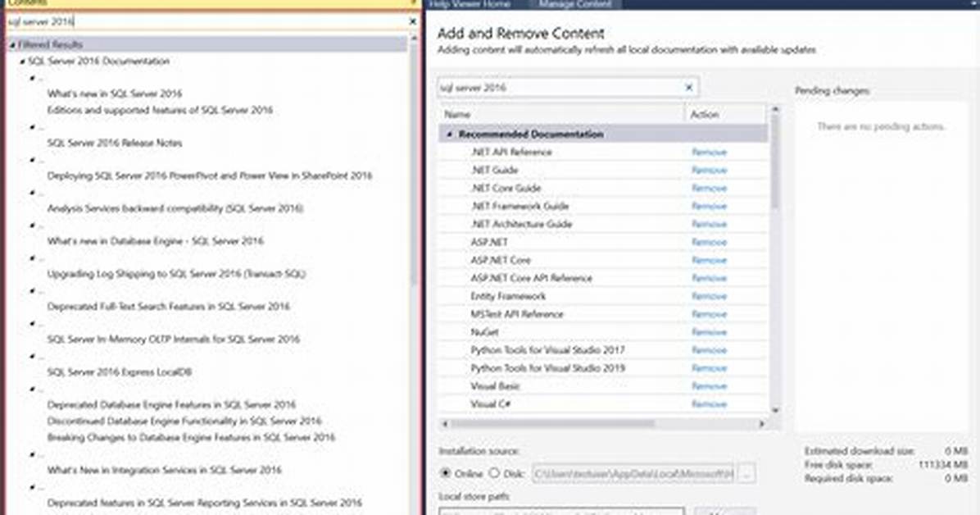Image resolution: width=980 pixels, height=515 pixels.
Task: Collapse the node above SQL Server 2016 Release Notes
Action: [x=33, y=127]
